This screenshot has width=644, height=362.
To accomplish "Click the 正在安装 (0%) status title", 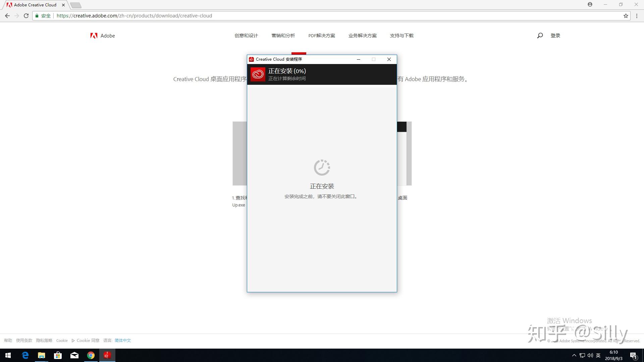I will pyautogui.click(x=287, y=71).
